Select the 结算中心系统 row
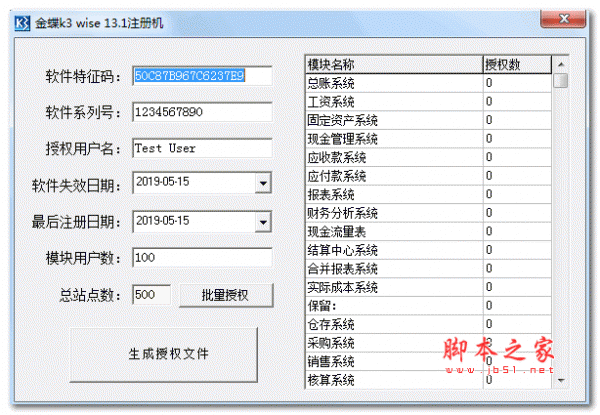 tap(429, 250)
